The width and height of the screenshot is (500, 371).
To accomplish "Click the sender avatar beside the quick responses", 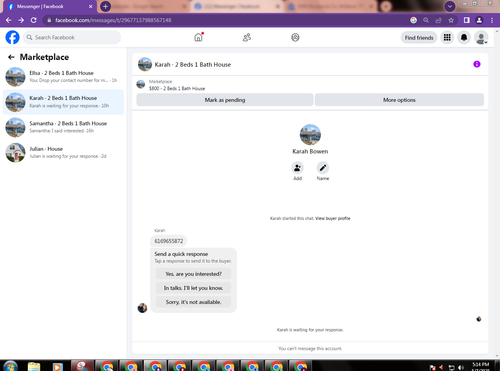I will pos(142,308).
